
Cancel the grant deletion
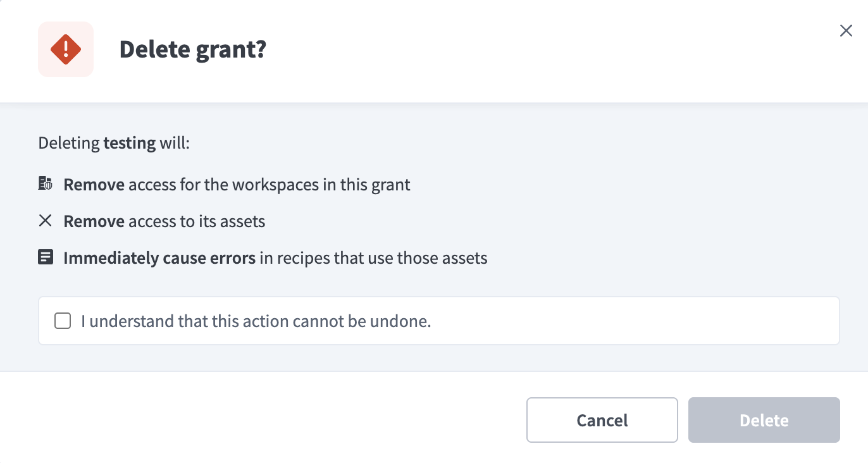[602, 420]
